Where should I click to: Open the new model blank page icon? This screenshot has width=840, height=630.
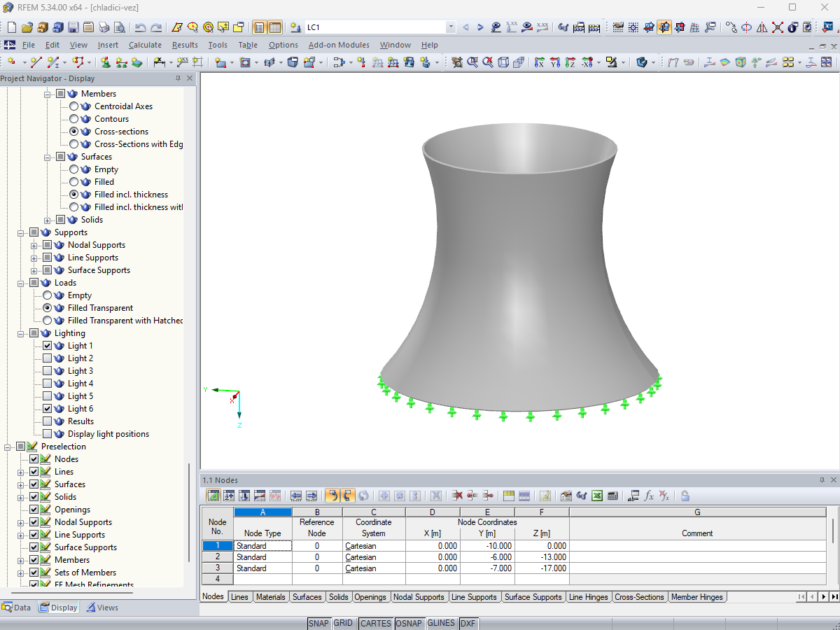(12, 27)
